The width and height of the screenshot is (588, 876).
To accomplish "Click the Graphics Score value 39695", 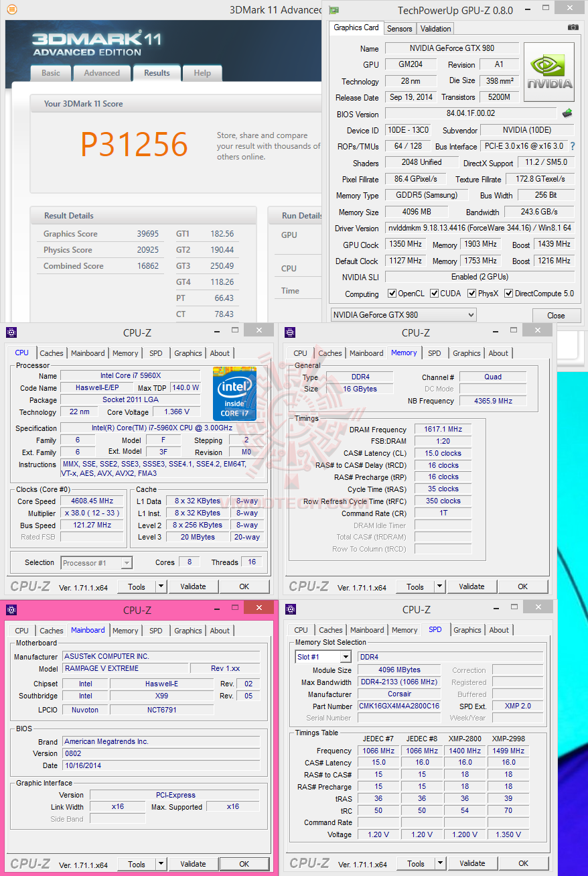I will coord(148,234).
